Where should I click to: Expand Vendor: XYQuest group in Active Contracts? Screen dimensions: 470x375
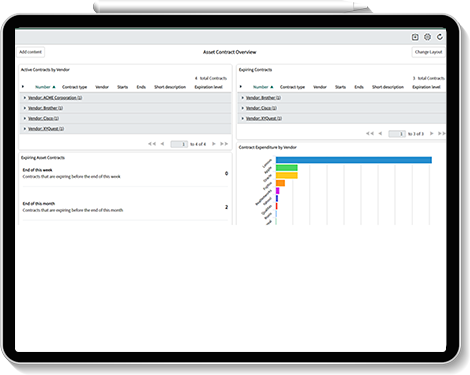[25, 129]
